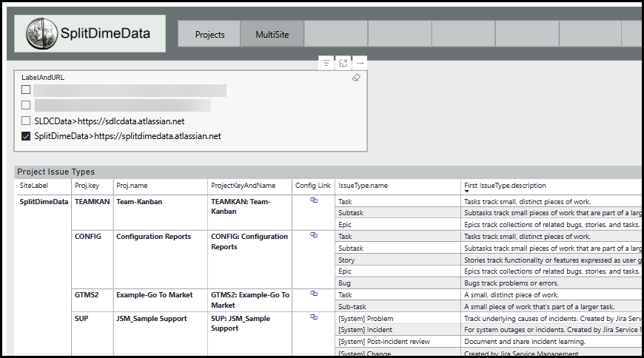Image resolution: width=644 pixels, height=358 pixels.
Task: Switch to the Projects tab
Action: tap(209, 35)
